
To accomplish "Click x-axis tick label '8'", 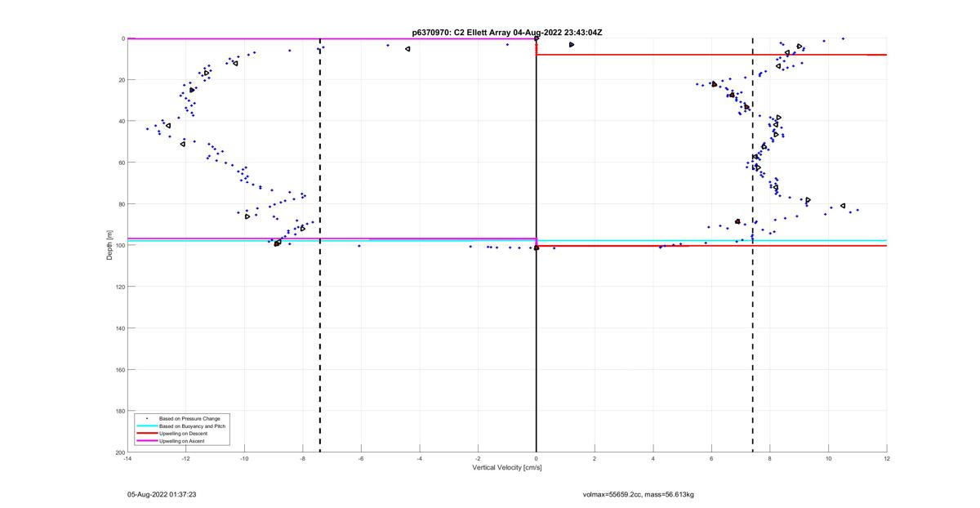I will 770,459.
